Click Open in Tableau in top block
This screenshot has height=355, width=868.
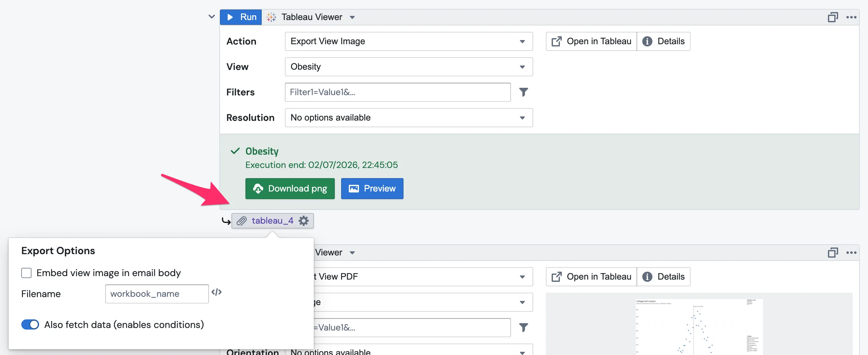(591, 41)
